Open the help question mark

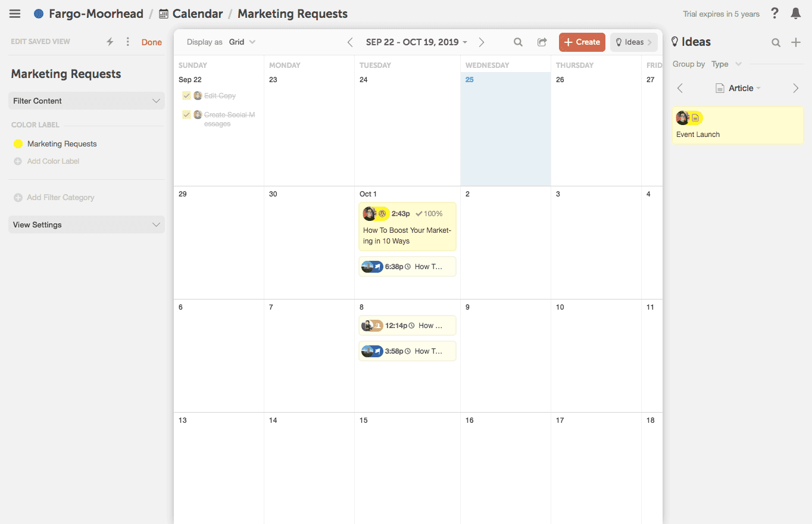774,13
